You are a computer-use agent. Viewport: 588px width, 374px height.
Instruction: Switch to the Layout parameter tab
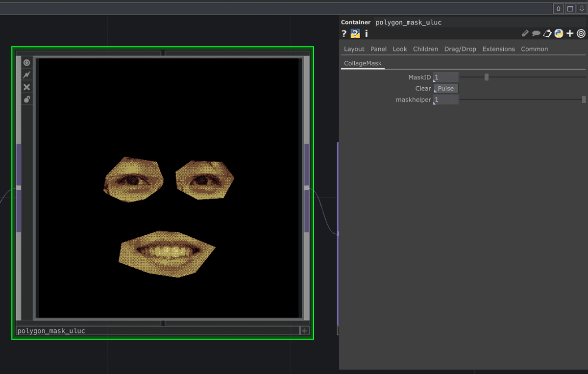354,49
